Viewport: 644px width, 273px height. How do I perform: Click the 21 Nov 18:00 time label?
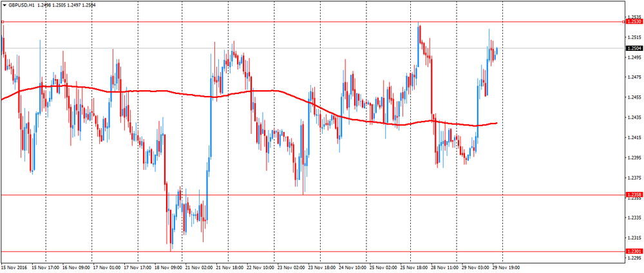tap(230, 267)
